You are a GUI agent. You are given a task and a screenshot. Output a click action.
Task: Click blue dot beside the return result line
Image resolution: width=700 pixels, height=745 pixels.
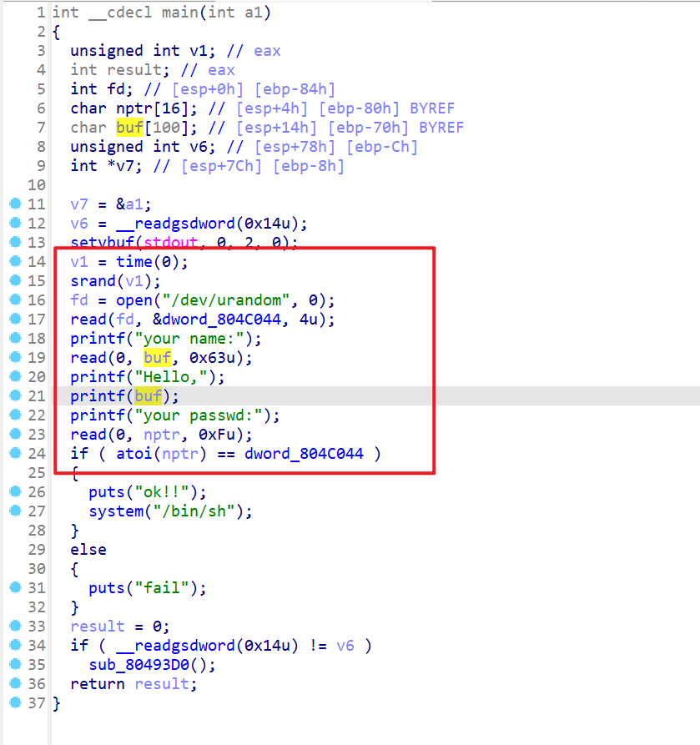tap(15, 684)
